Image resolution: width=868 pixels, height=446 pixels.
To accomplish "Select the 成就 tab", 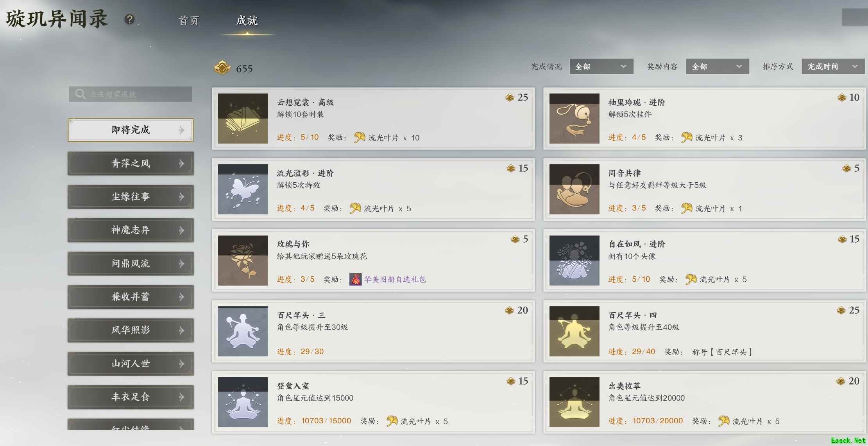I will pos(247,21).
